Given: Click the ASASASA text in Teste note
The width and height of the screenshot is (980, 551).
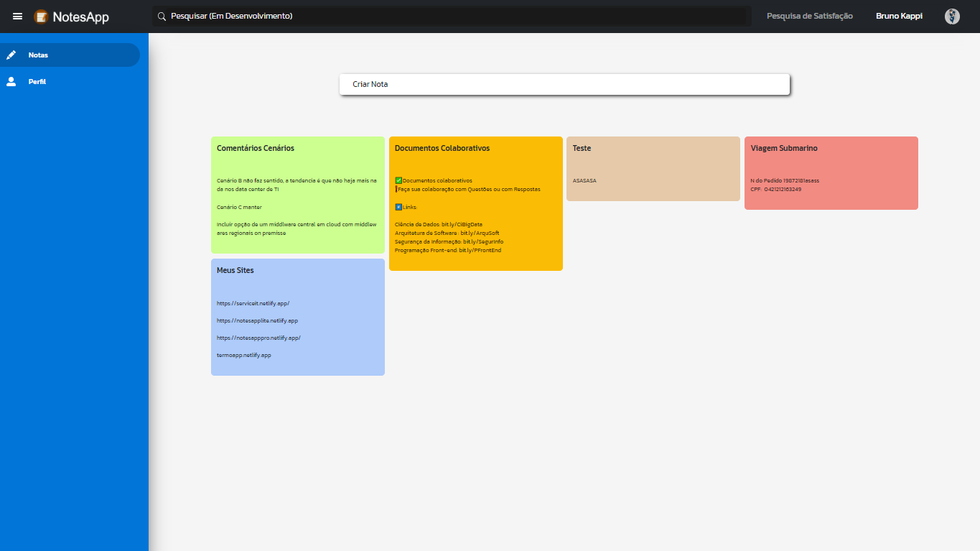Looking at the screenshot, I should click(584, 180).
